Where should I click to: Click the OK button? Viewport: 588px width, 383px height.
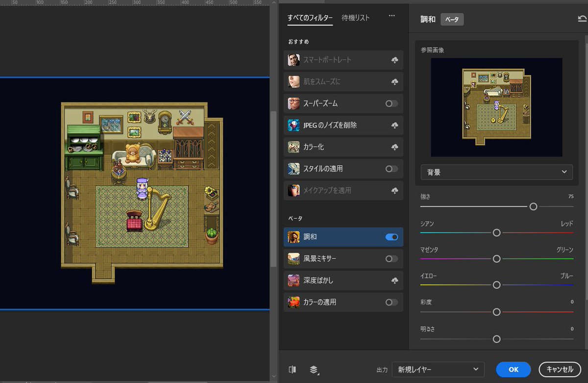click(x=513, y=369)
